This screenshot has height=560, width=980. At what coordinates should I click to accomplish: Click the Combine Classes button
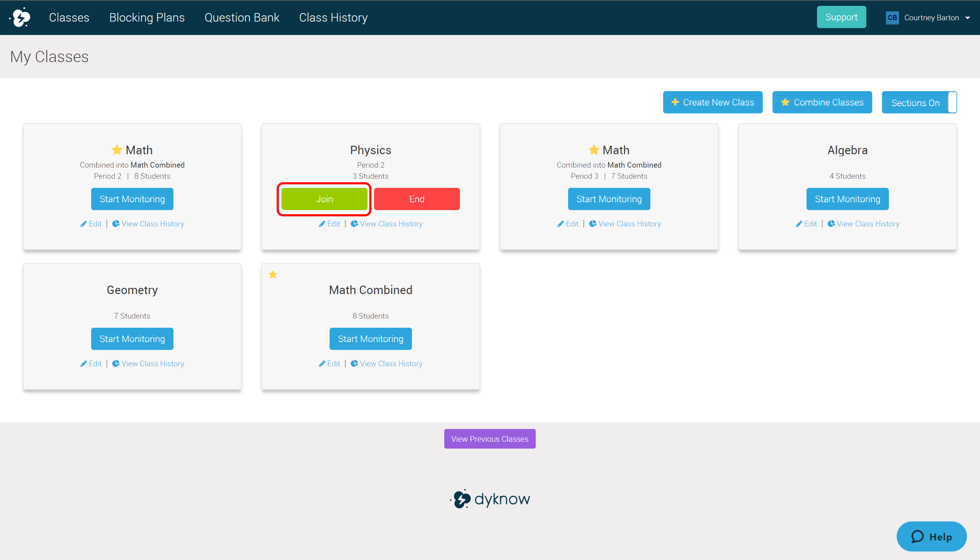(x=822, y=102)
